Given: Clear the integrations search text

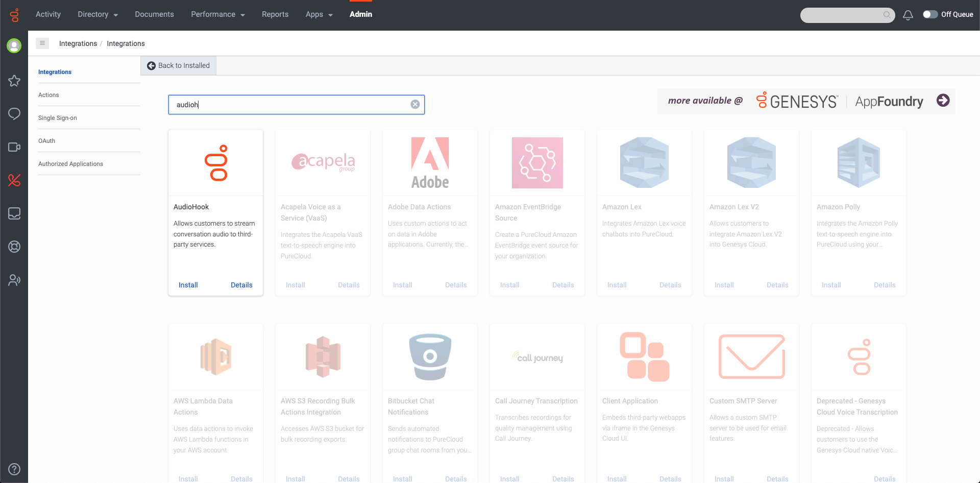Looking at the screenshot, I should click(415, 105).
